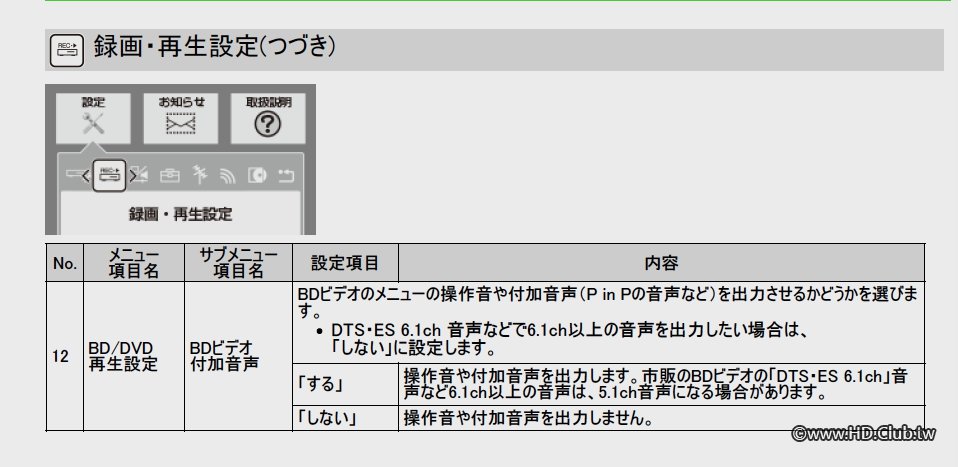Click the 操作音や付加音声を出力しません description

[528, 419]
